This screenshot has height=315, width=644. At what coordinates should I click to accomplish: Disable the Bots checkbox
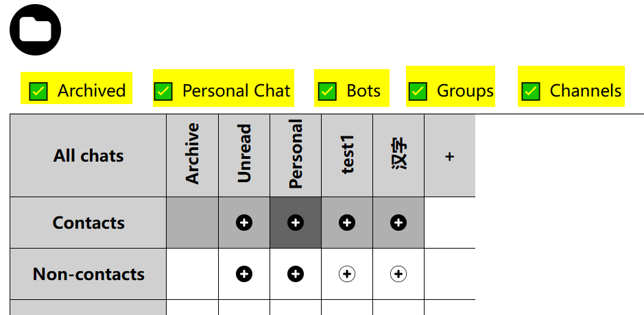pyautogui.click(x=327, y=91)
